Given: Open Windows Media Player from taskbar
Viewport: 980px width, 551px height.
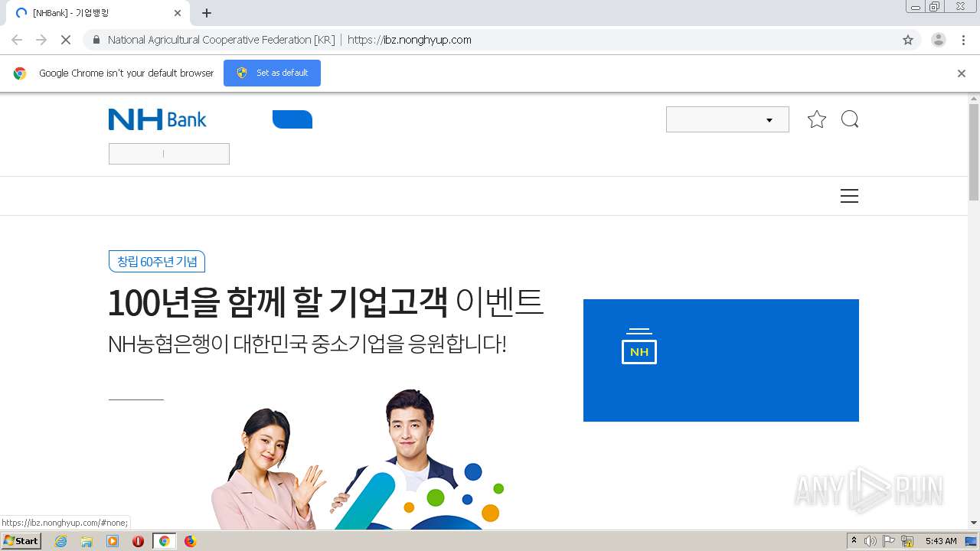Looking at the screenshot, I should point(113,541).
